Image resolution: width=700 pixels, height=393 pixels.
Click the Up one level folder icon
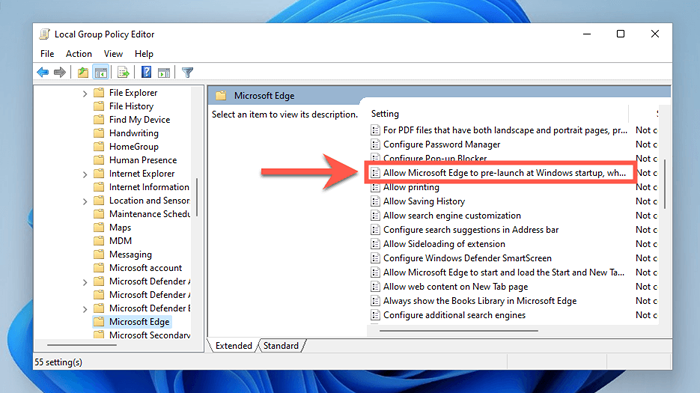pos(83,72)
